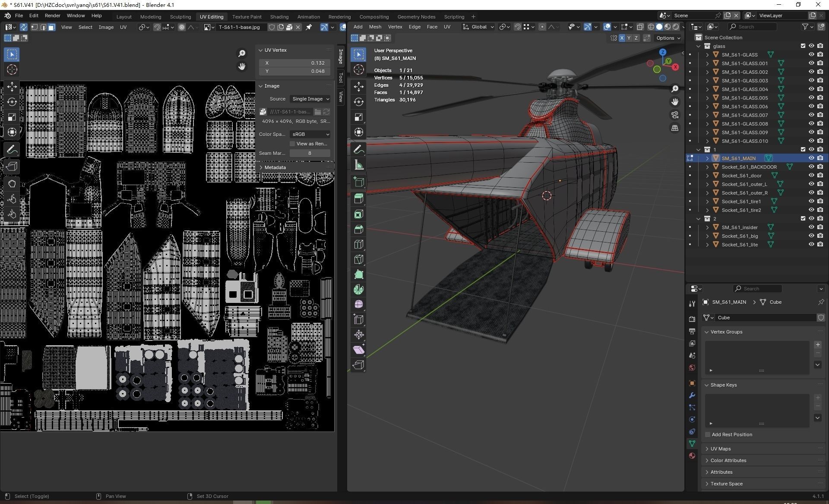The image size is (829, 504).
Task: Click the Rotate tool in UV editor
Action: (12, 102)
